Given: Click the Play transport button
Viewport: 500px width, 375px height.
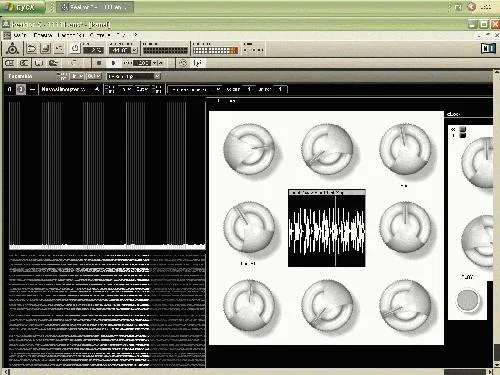Looking at the screenshot, I should [113, 63].
